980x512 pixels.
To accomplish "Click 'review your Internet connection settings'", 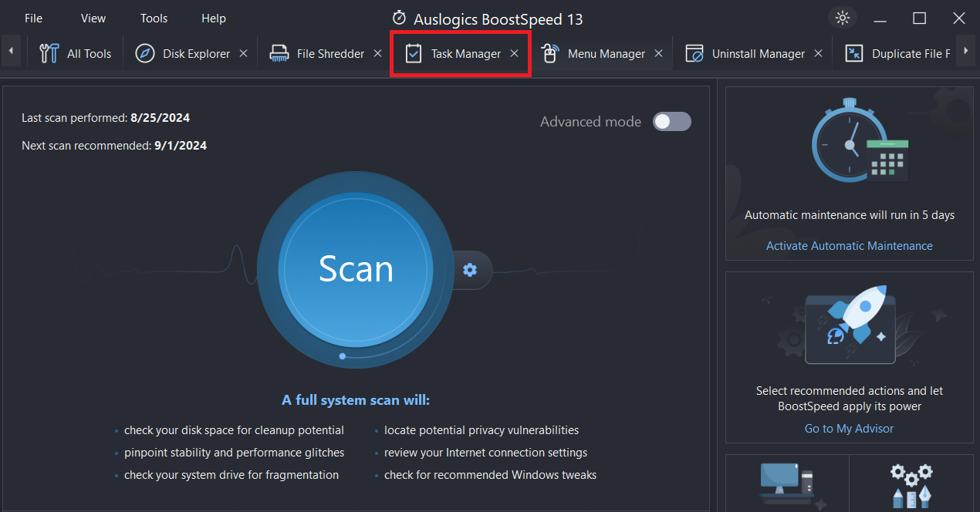I will (x=486, y=453).
